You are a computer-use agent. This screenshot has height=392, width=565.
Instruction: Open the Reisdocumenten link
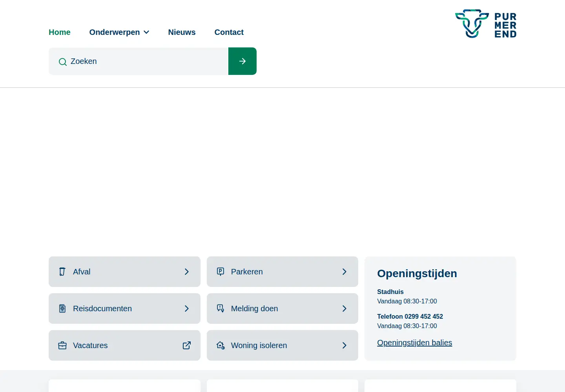point(124,309)
